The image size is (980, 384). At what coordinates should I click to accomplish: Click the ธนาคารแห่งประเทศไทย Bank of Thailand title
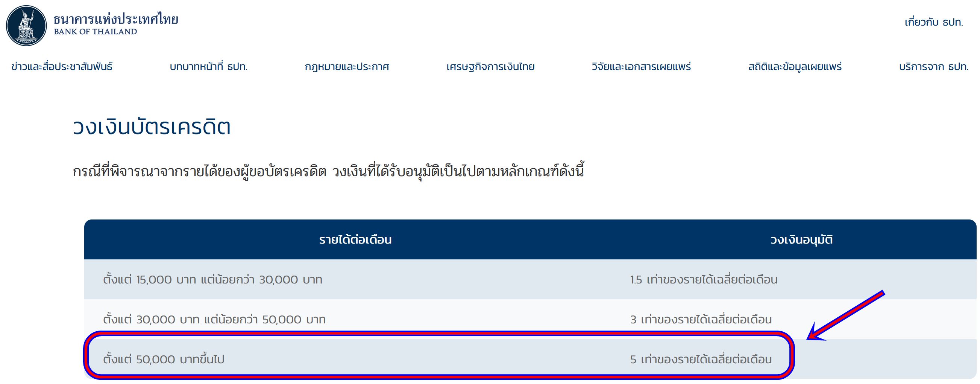(x=116, y=24)
